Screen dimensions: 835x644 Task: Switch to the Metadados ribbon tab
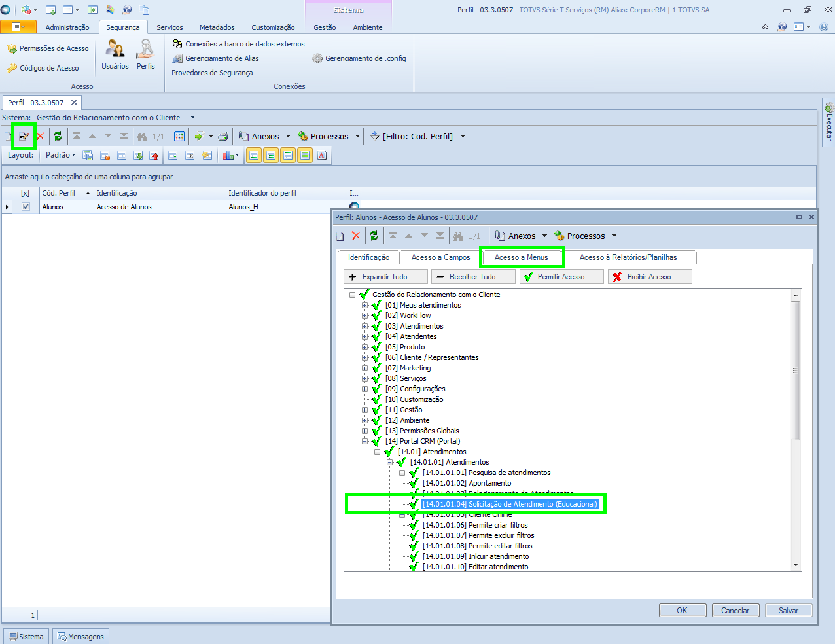click(x=217, y=27)
